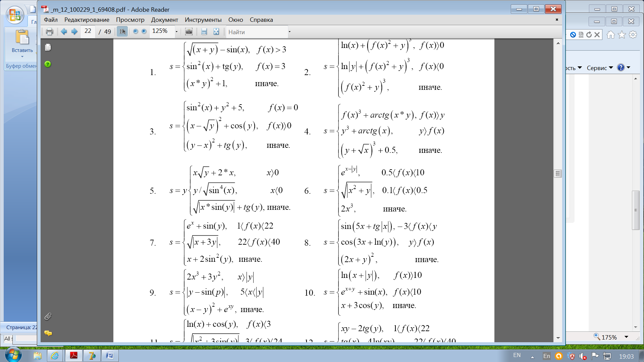Viewport: 644px width, 362px height.
Task: Open the Attachments paperclip panel
Action: tap(48, 316)
